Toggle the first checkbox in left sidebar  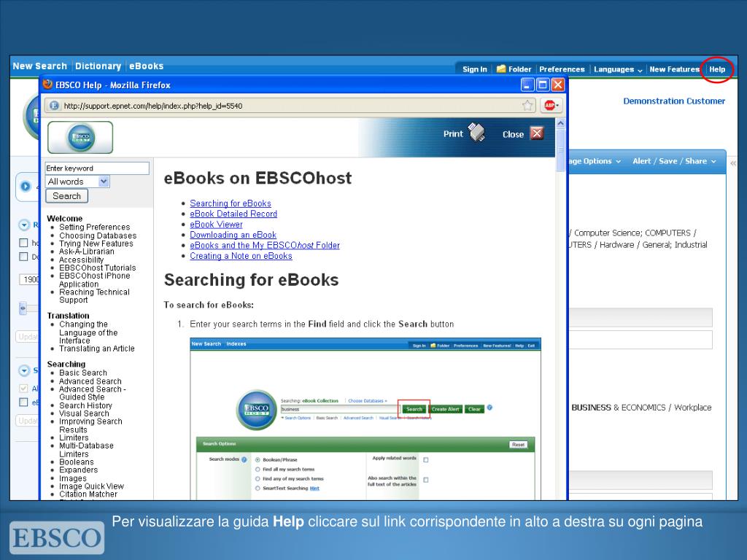[23, 243]
